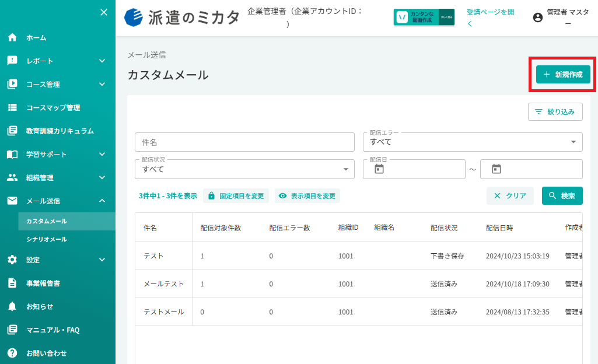Click the 事業報告書 document icon
The width and height of the screenshot is (598, 364).
12,283
